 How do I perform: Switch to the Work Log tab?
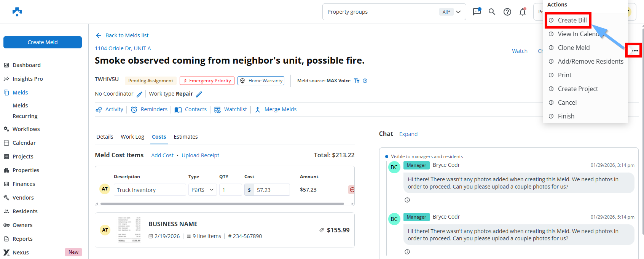point(132,137)
